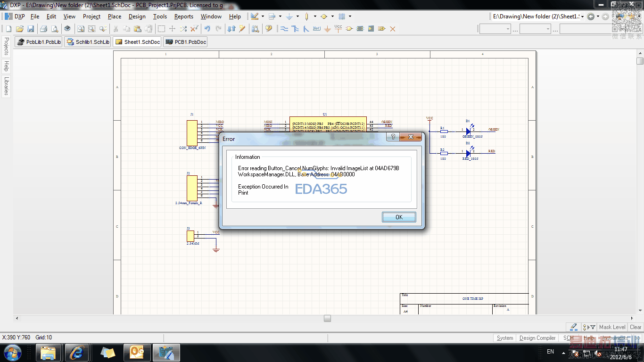Click the Place Net Label icon
644x362 pixels.
pos(316,29)
